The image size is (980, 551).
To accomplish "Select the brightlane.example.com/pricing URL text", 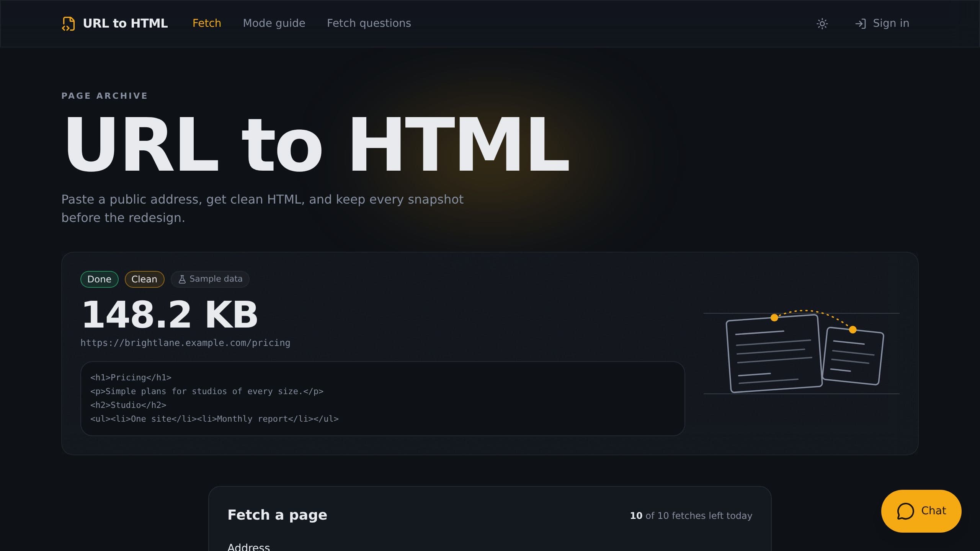I will [185, 343].
